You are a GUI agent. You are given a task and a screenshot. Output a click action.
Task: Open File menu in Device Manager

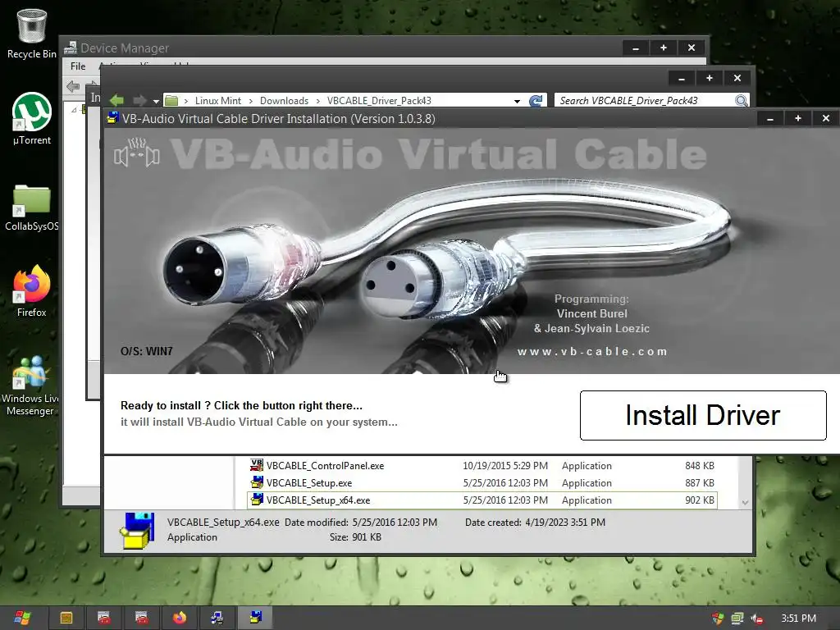tap(78, 66)
